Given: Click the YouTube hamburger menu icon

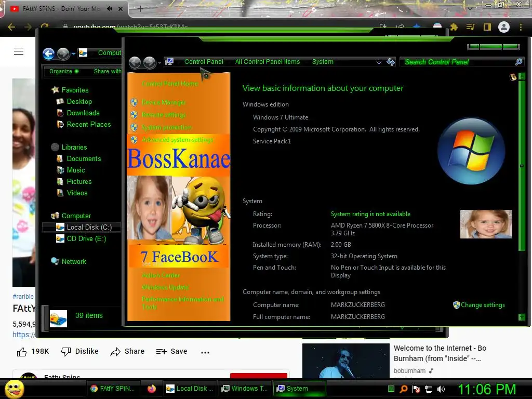Looking at the screenshot, I should tap(19, 51).
